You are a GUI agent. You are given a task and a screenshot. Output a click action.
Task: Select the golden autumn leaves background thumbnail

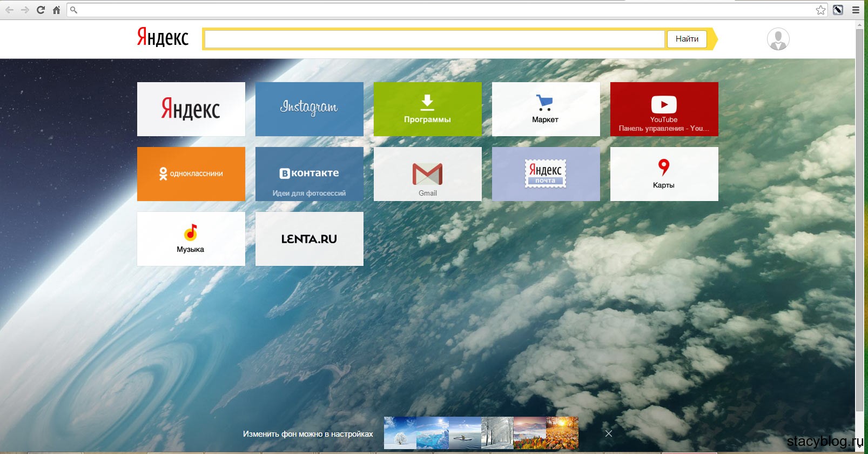pyautogui.click(x=562, y=433)
